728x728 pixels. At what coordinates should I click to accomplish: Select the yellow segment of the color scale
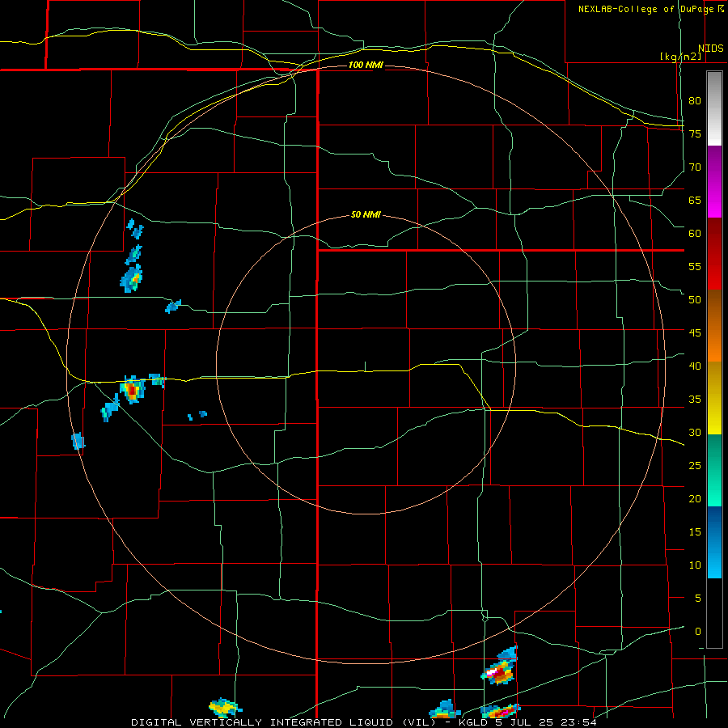pyautogui.click(x=714, y=398)
